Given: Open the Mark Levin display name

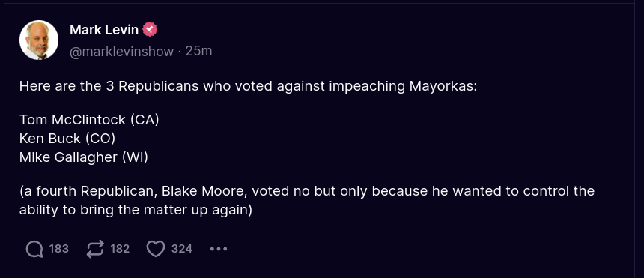Looking at the screenshot, I should coord(104,30).
